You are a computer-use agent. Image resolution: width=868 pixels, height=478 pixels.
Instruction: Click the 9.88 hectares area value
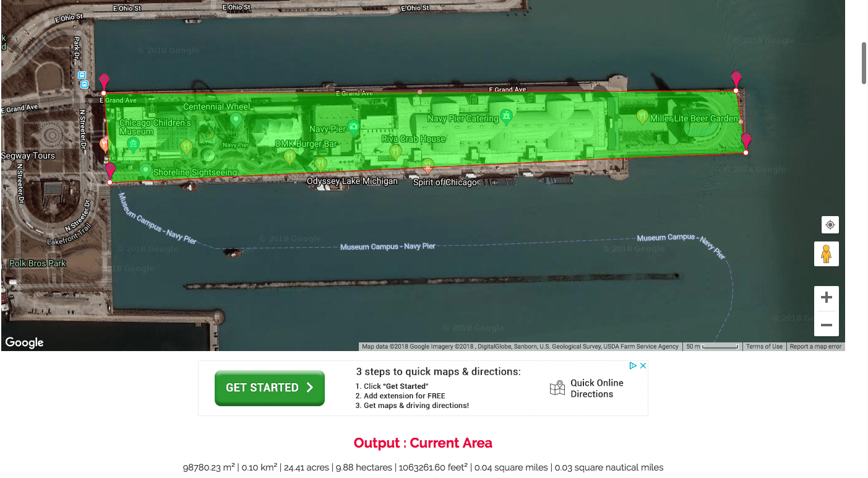pyautogui.click(x=364, y=467)
